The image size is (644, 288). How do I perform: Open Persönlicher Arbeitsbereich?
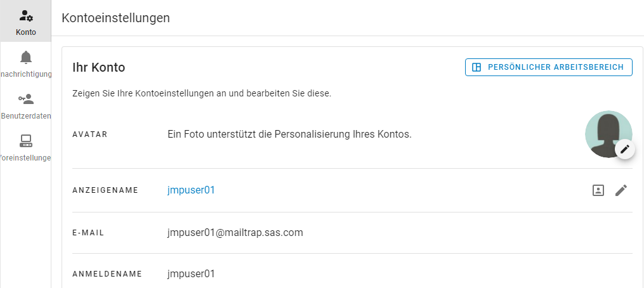pyautogui.click(x=549, y=67)
